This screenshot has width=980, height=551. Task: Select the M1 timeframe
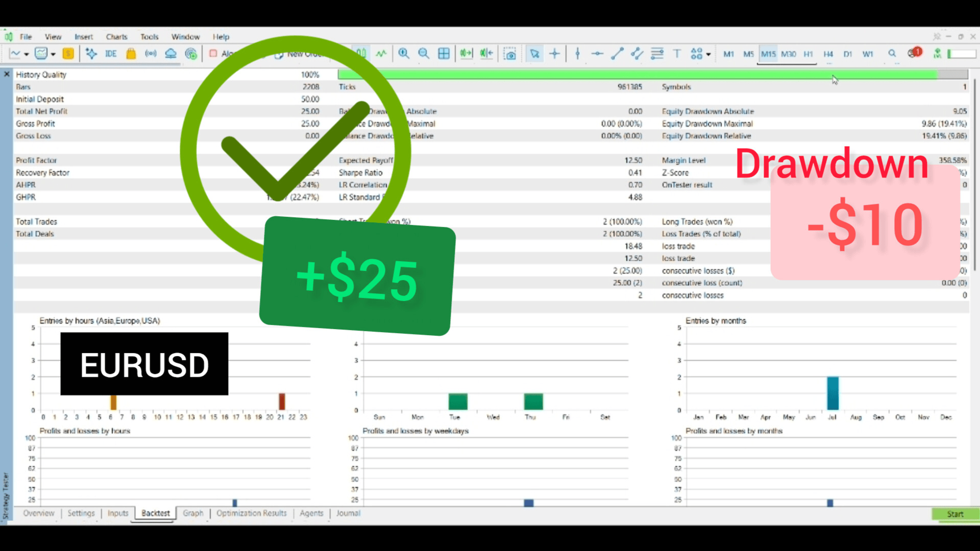728,54
